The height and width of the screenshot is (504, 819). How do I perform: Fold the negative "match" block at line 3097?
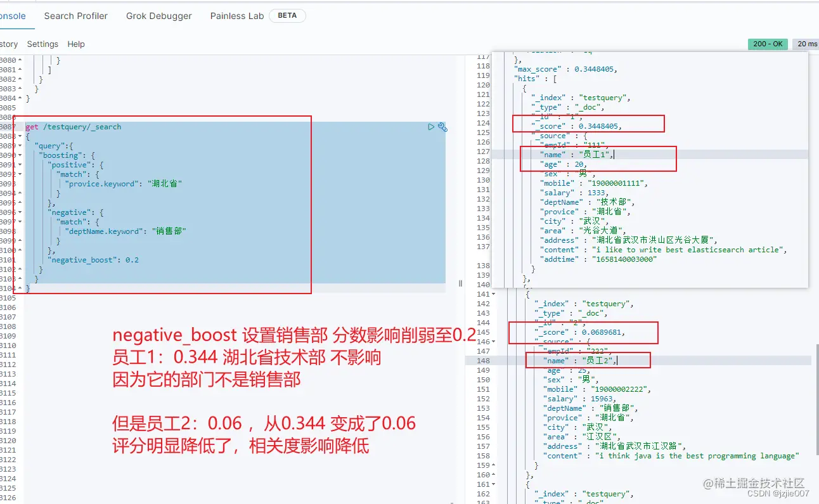coord(20,222)
